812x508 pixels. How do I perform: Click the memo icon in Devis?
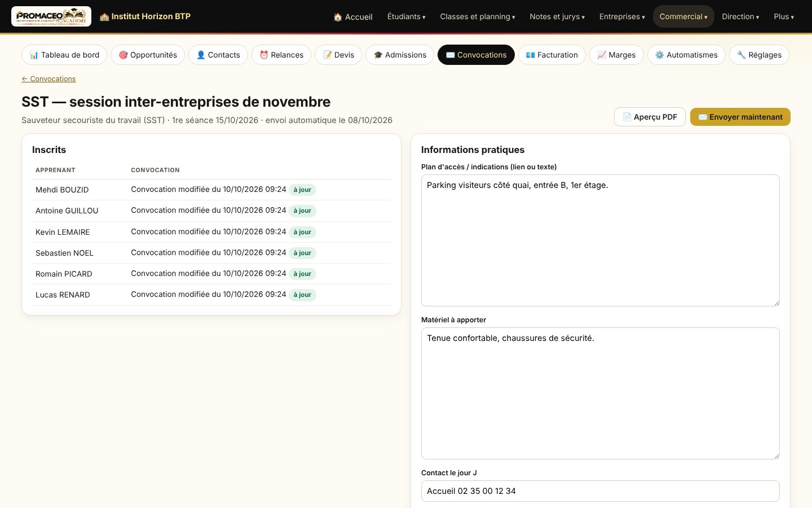(x=327, y=55)
